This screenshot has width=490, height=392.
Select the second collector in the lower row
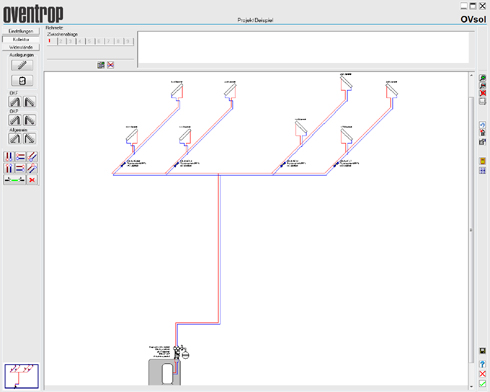(x=185, y=137)
